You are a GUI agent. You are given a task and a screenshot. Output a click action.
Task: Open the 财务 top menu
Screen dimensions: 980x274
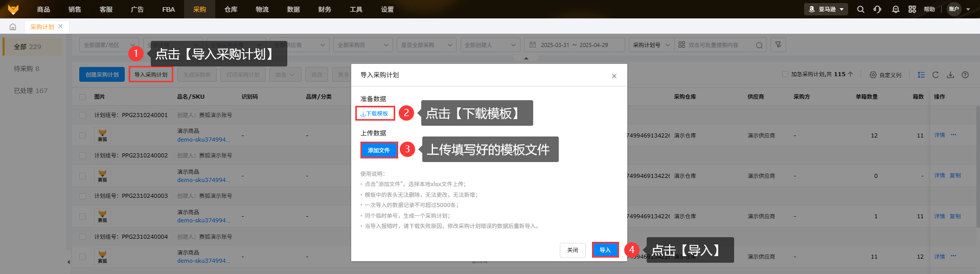coord(324,9)
